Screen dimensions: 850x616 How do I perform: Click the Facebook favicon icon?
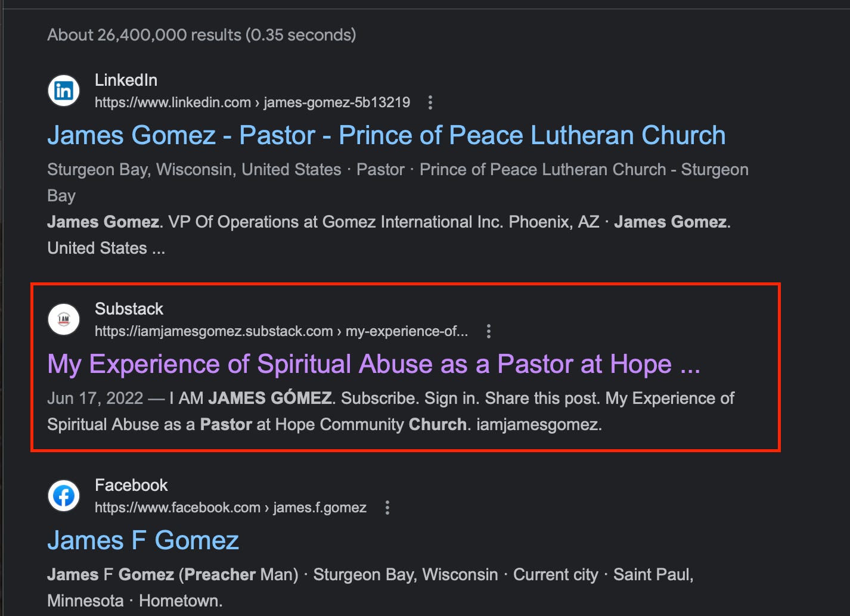pos(64,496)
